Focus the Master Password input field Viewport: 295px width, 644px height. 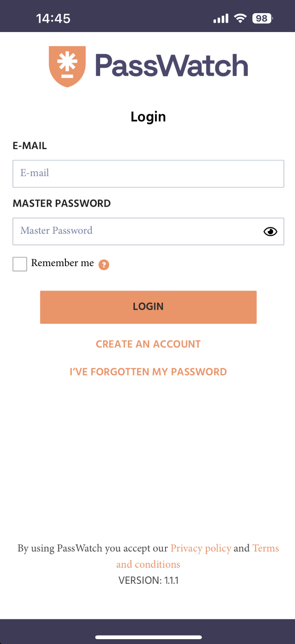148,231
